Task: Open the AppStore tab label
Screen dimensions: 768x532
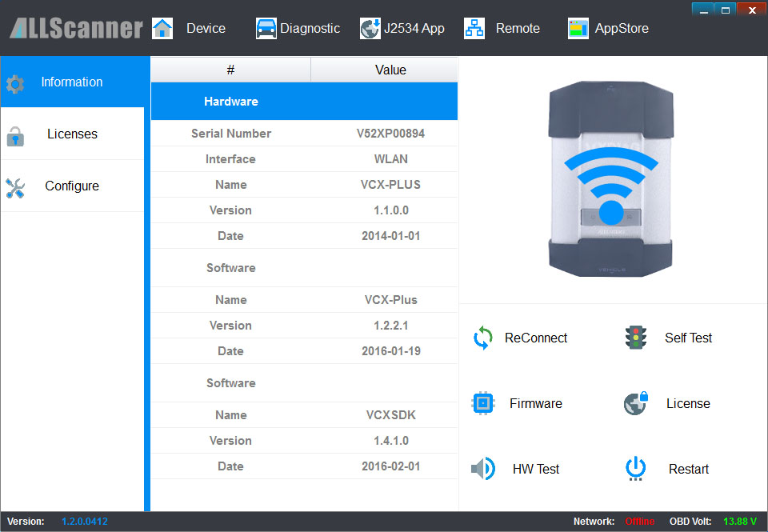Action: pyautogui.click(x=622, y=29)
